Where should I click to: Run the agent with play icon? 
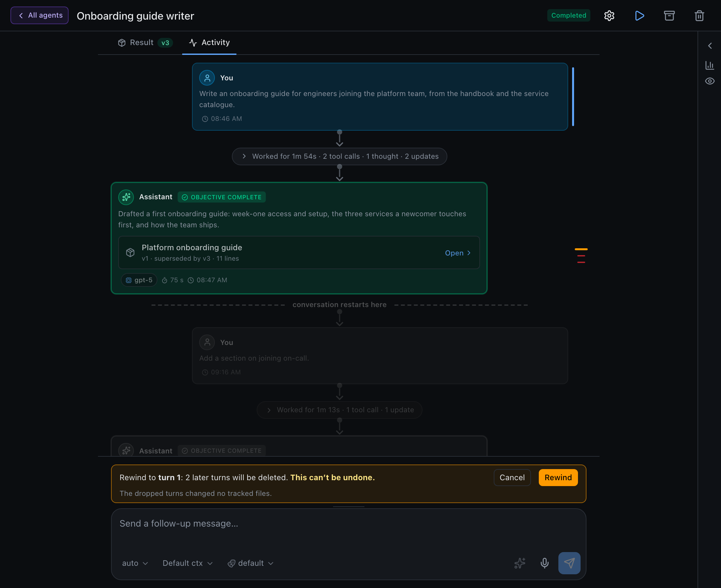[639, 16]
